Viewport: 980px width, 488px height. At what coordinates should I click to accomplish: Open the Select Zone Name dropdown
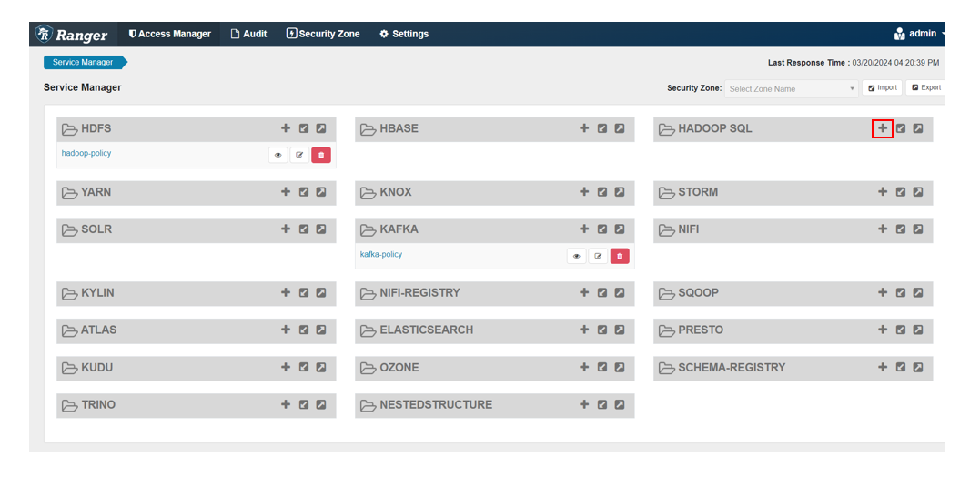pos(792,89)
